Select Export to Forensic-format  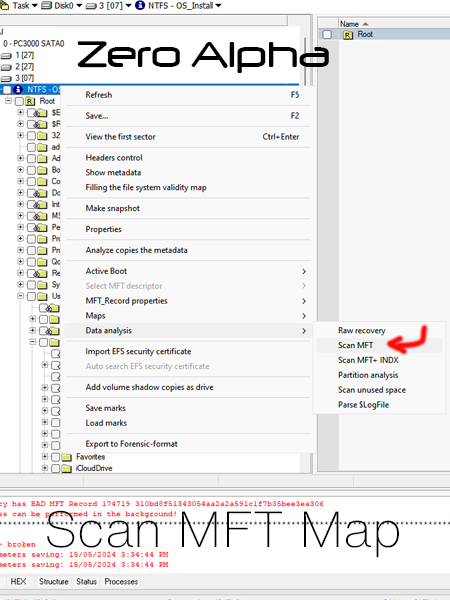(188, 444)
